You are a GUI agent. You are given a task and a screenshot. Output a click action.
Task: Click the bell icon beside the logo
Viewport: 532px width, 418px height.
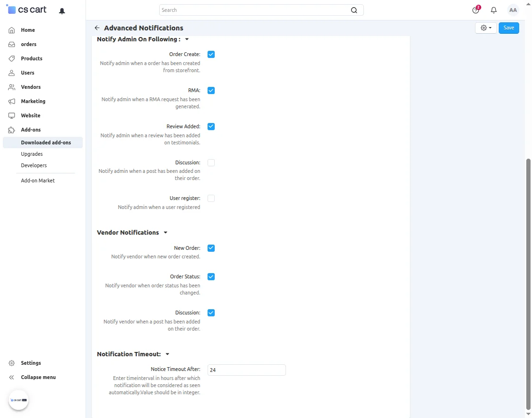coord(62,11)
